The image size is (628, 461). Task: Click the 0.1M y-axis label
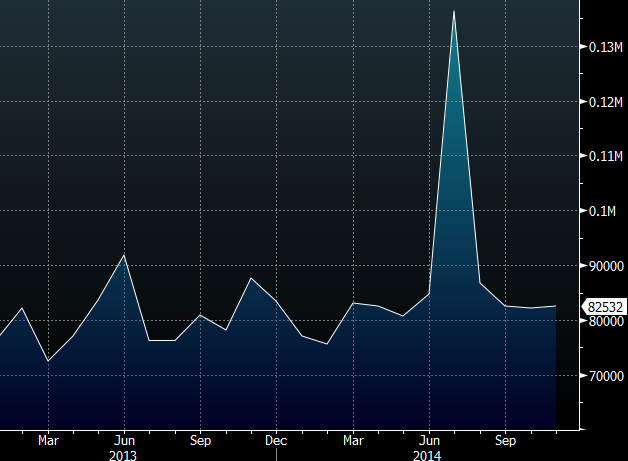tap(602, 211)
